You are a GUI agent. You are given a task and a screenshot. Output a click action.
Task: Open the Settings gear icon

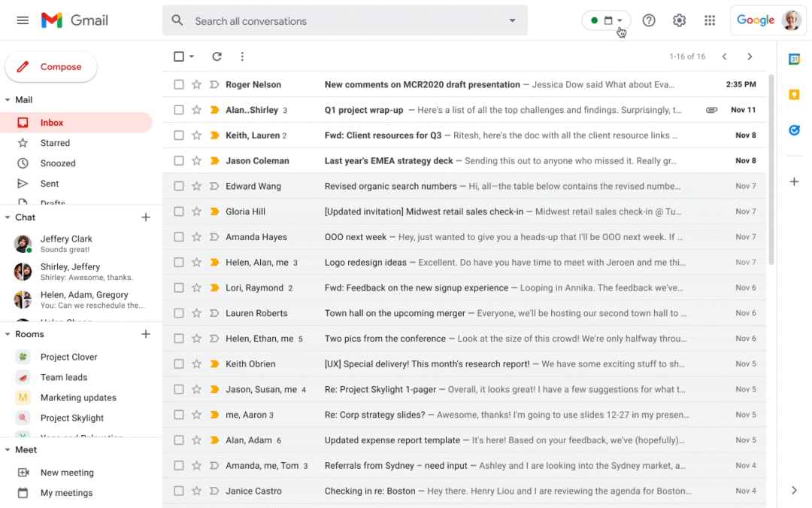click(x=679, y=21)
